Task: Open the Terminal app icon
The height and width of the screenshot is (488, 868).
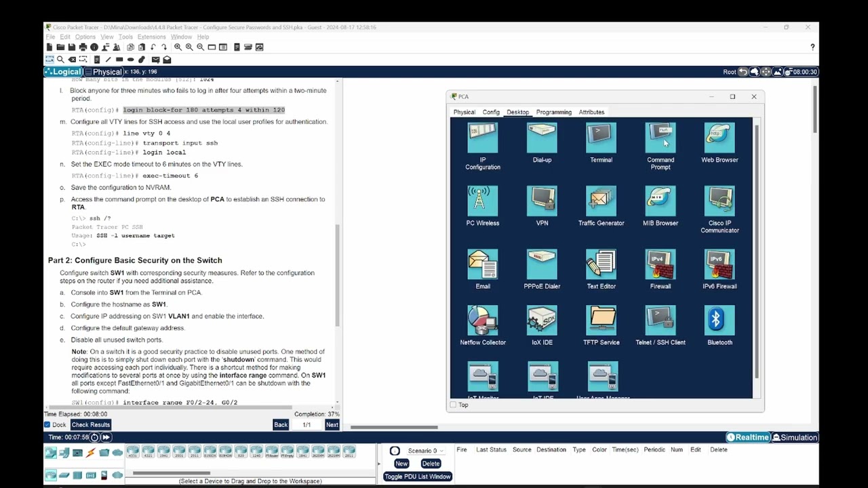Action: coord(601,138)
